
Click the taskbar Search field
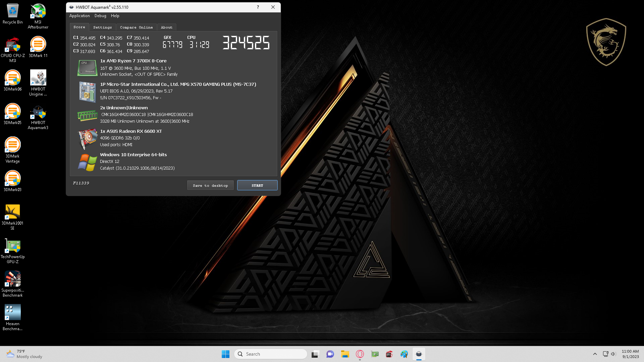(271, 354)
